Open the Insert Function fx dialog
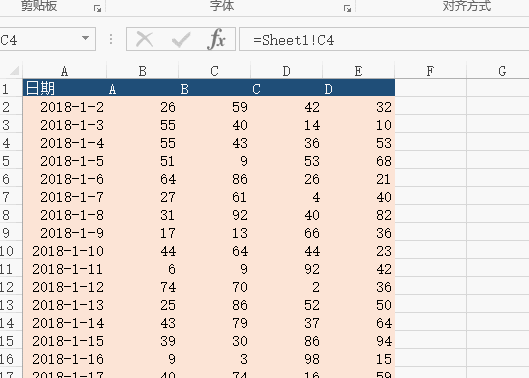The image size is (529, 378). [x=216, y=39]
